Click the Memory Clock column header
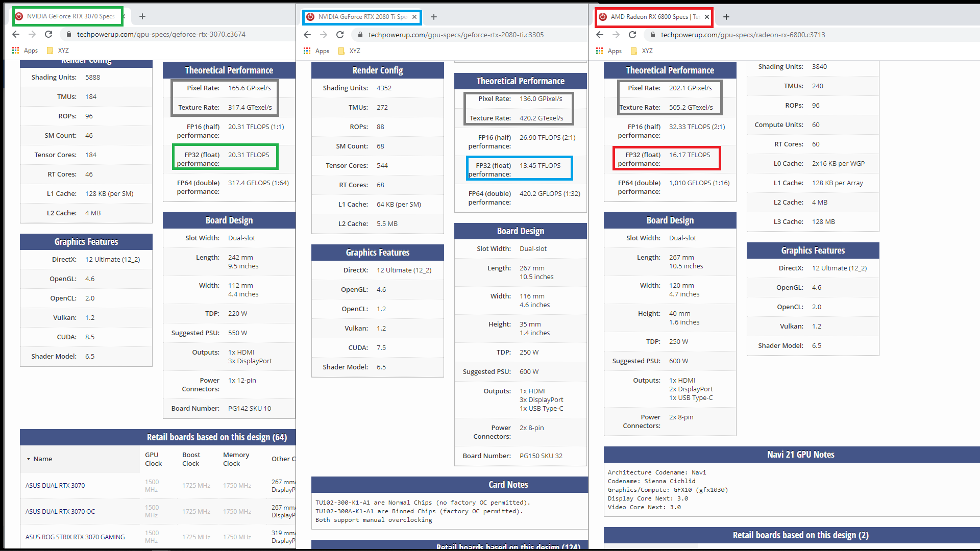Screen dimensions: 980x551 (236, 459)
